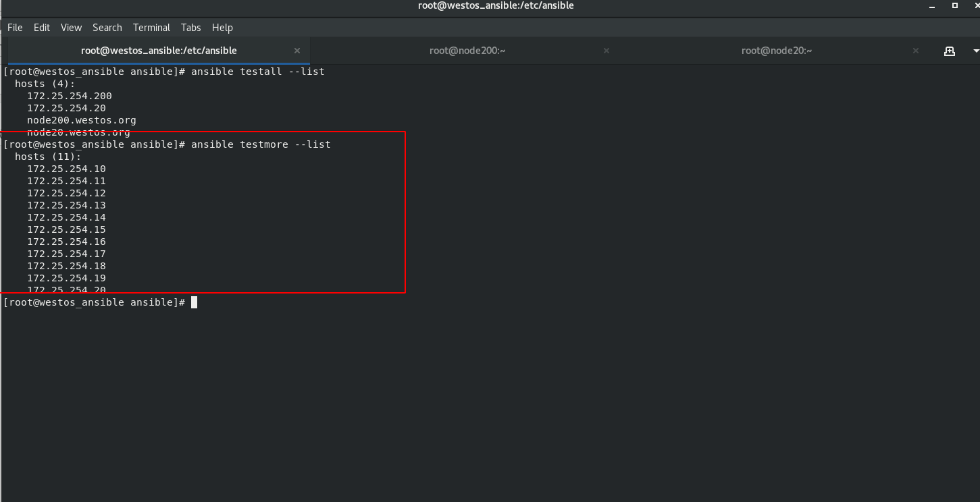Image resolution: width=980 pixels, height=502 pixels.
Task: Switch to the root@westos_ansible:/etc/ansible tab
Action: pos(159,51)
